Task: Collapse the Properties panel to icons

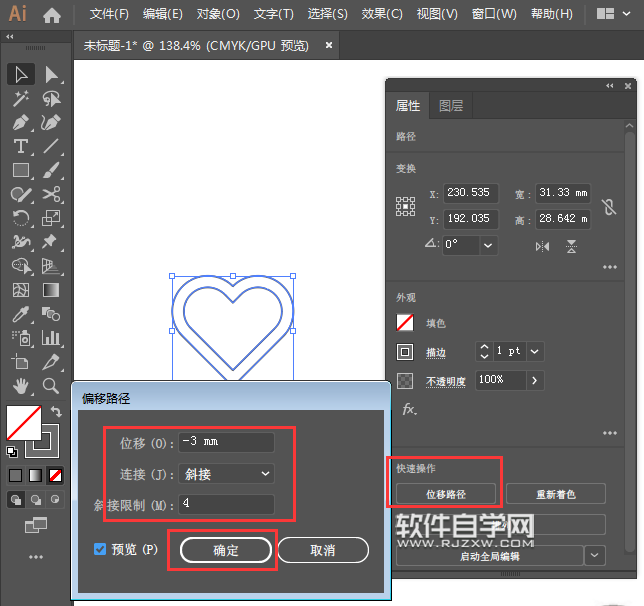Action: (610, 85)
